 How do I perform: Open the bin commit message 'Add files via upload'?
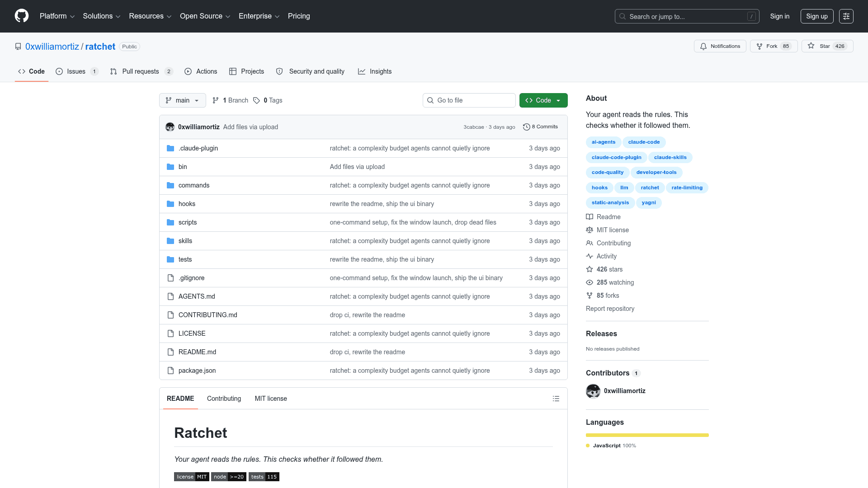tap(357, 167)
